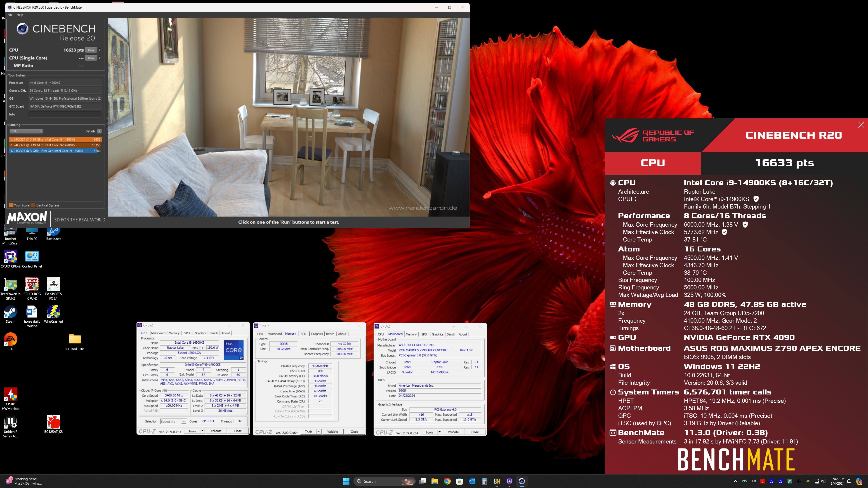This screenshot has height=488, width=868.
Task: Click Validate in CPU-Z Mainboard window
Action: coord(453,432)
